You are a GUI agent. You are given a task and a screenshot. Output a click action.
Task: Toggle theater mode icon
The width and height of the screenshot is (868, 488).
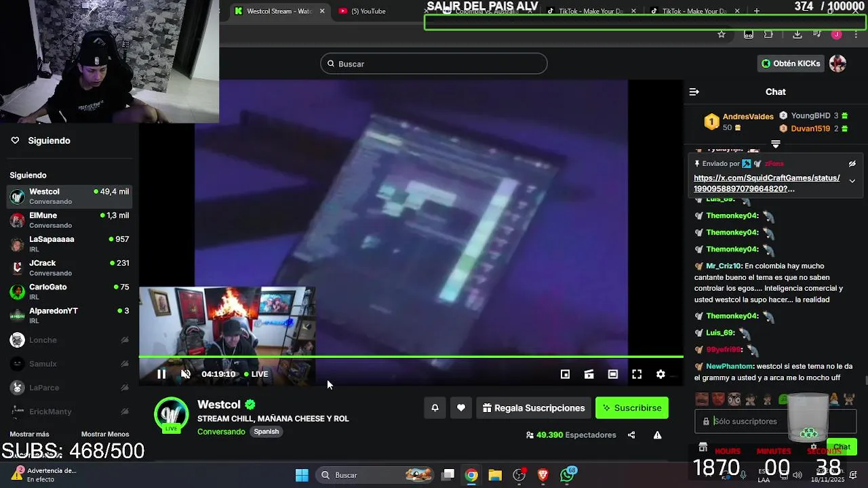(x=613, y=374)
